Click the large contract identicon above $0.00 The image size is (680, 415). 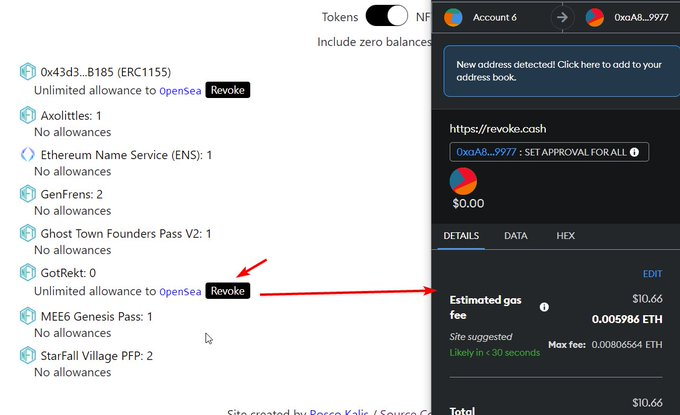click(x=463, y=181)
